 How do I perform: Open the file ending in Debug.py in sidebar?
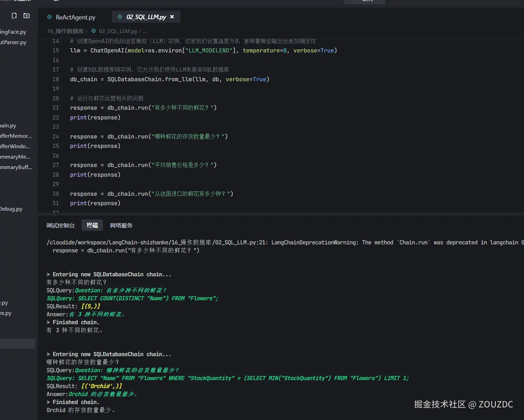(x=11, y=209)
